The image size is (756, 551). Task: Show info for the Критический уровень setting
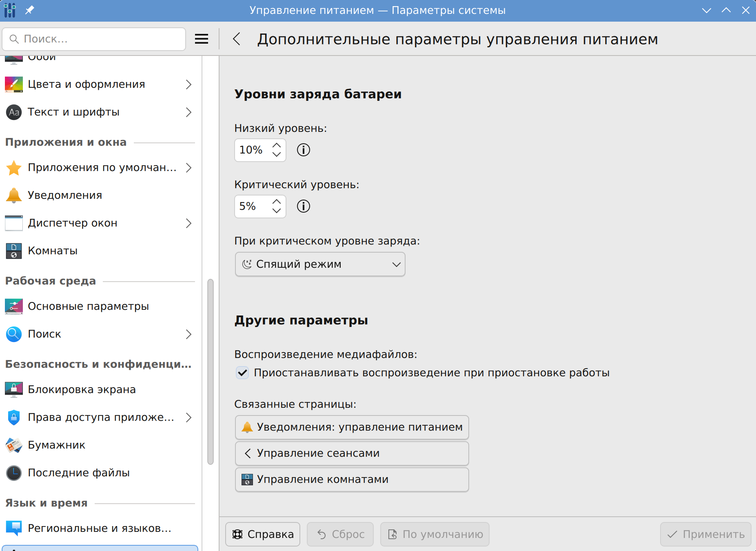[304, 207]
